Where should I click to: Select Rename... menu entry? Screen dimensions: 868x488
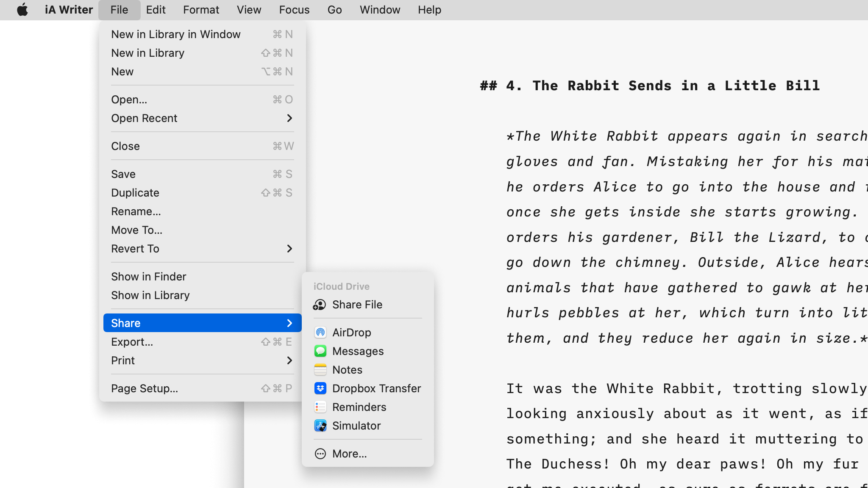click(x=203, y=211)
